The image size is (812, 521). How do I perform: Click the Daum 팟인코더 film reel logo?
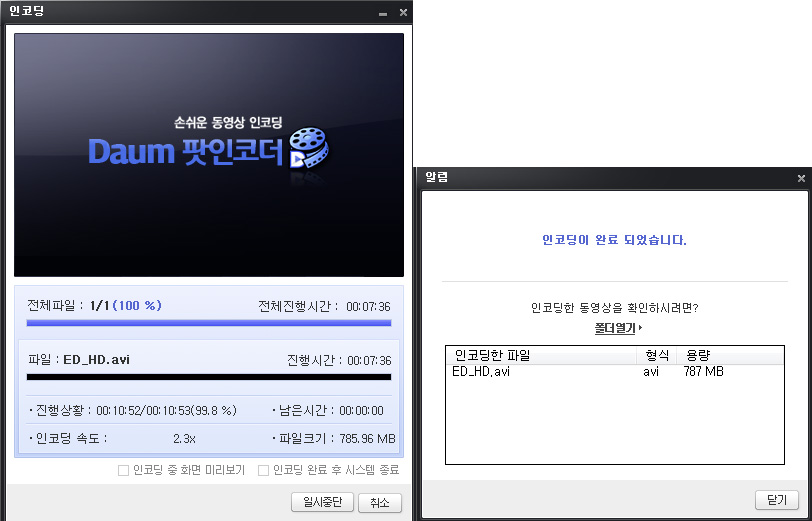309,149
